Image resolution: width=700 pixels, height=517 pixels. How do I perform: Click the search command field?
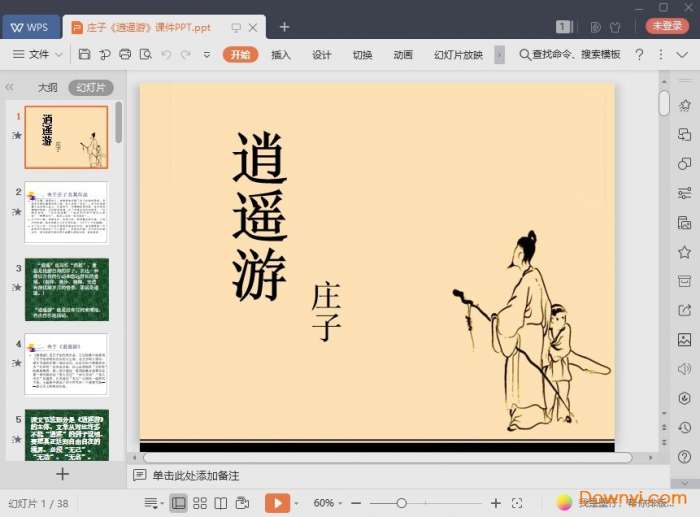click(570, 54)
